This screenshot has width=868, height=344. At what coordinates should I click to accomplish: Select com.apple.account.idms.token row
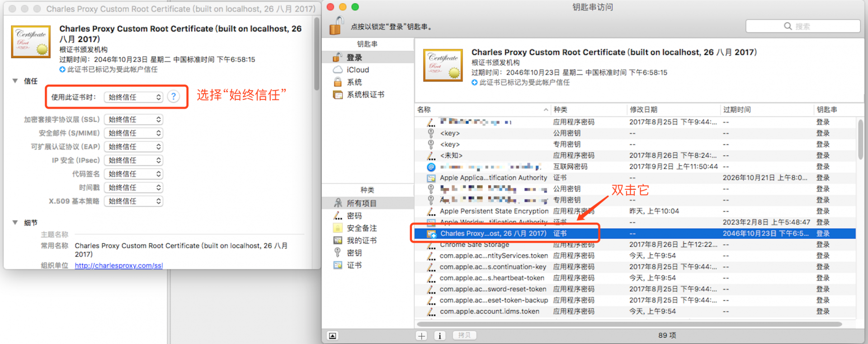635,311
